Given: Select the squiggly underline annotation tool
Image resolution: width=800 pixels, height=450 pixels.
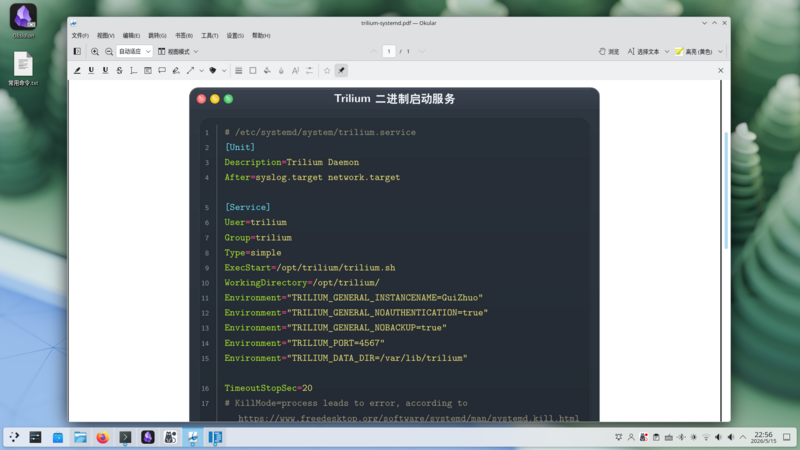Looking at the screenshot, I should pyautogui.click(x=105, y=71).
